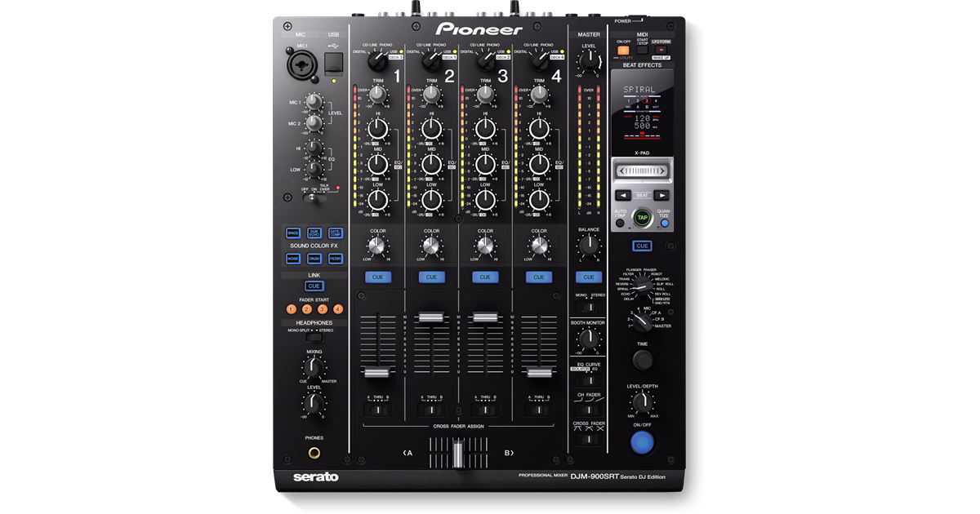Image resolution: width=980 pixels, height=514 pixels.
Task: Click the channel 3 CUE button
Action: click(x=485, y=277)
